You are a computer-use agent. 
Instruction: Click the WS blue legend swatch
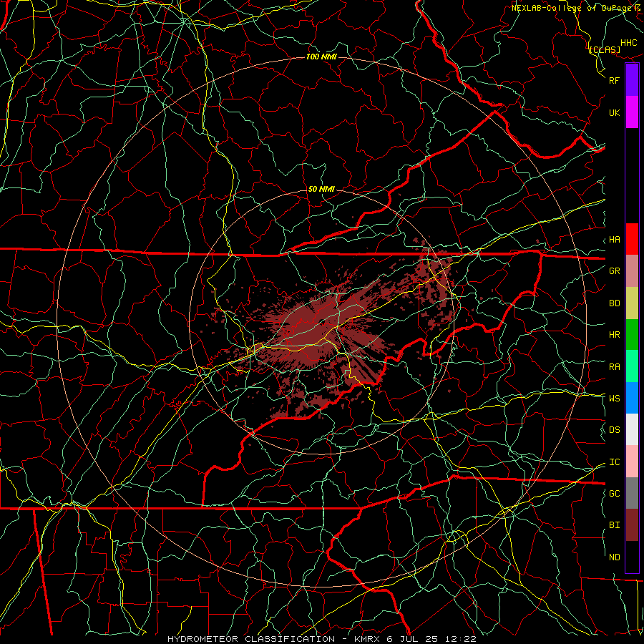[632, 398]
